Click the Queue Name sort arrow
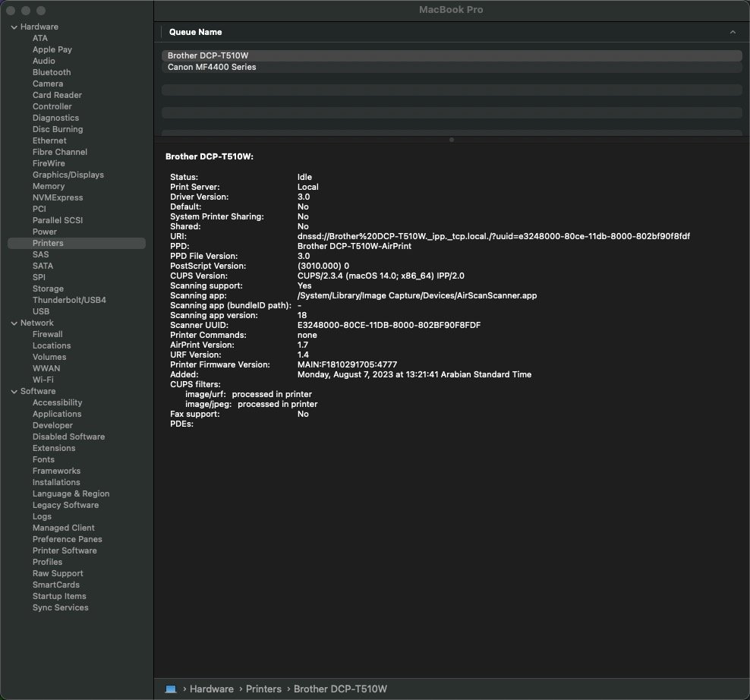 [733, 32]
